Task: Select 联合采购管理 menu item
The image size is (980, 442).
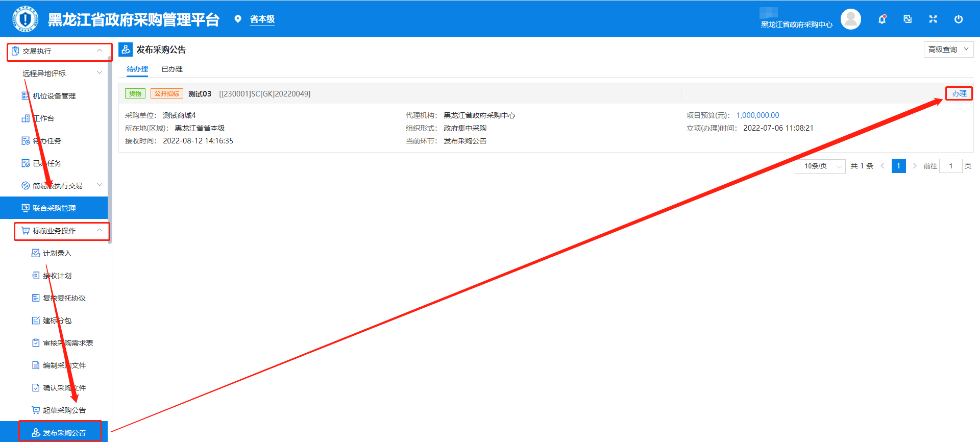Action: [x=54, y=208]
